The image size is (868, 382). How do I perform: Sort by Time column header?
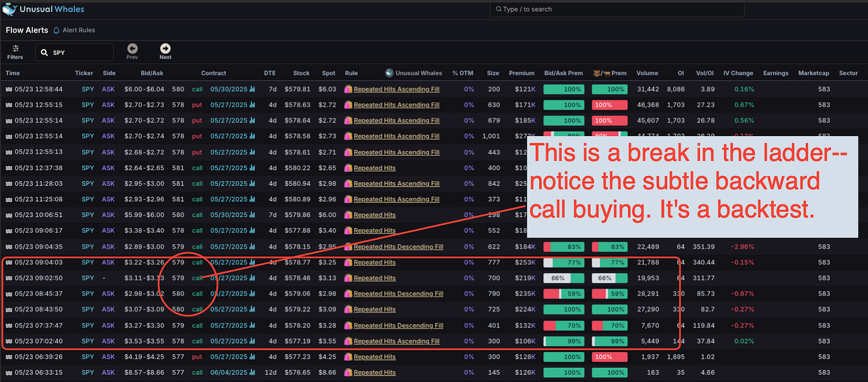(13, 73)
